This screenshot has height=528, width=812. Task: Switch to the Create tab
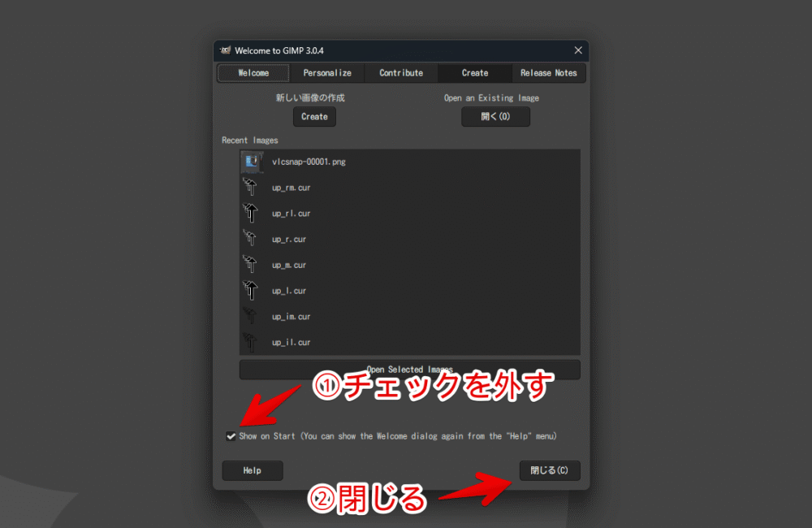[x=474, y=72]
